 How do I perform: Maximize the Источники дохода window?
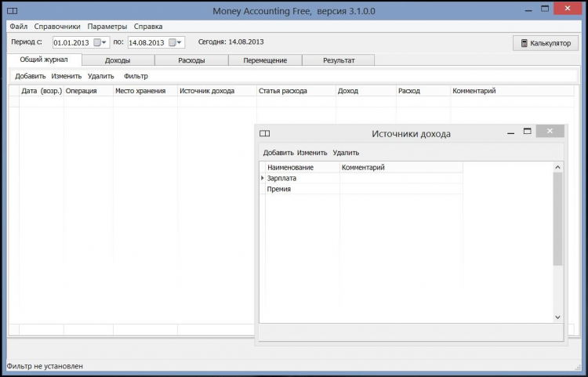pos(528,131)
